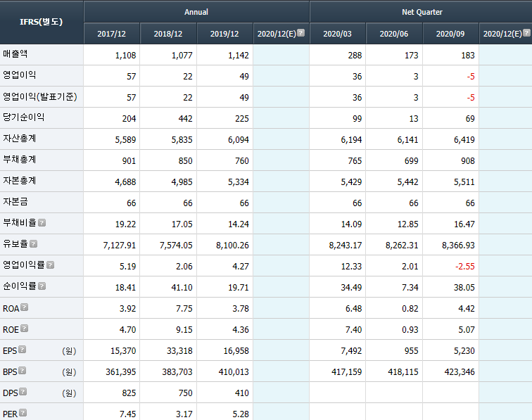The image size is (532, 420).
Task: Select the Annual header group
Action: tap(196, 12)
